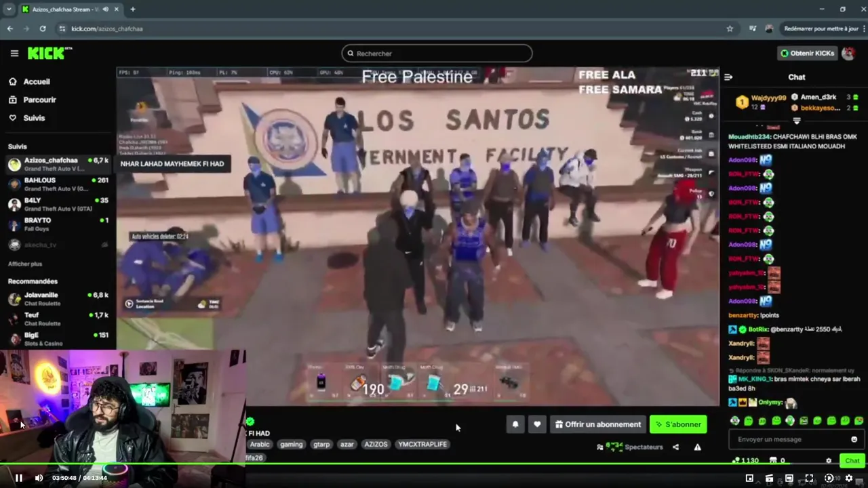868x488 pixels.
Task: Mute the video player volume
Action: pyautogui.click(x=39, y=479)
